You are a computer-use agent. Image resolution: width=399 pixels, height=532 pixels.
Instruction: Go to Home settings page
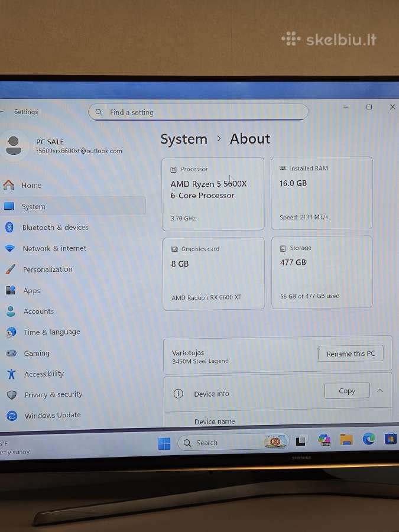[73, 185]
